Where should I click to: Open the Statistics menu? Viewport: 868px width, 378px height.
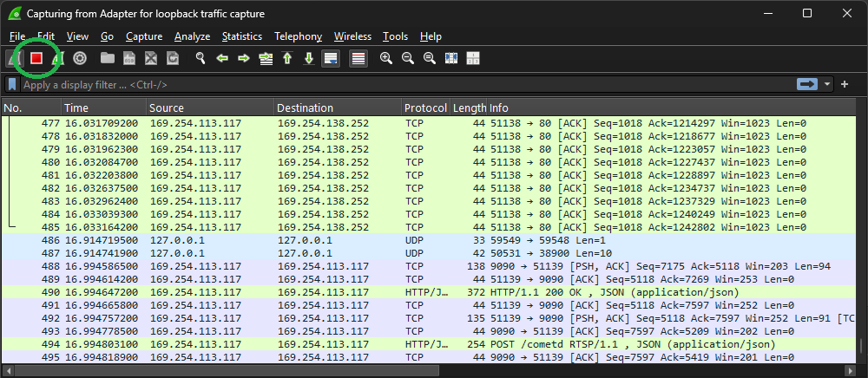(x=242, y=36)
